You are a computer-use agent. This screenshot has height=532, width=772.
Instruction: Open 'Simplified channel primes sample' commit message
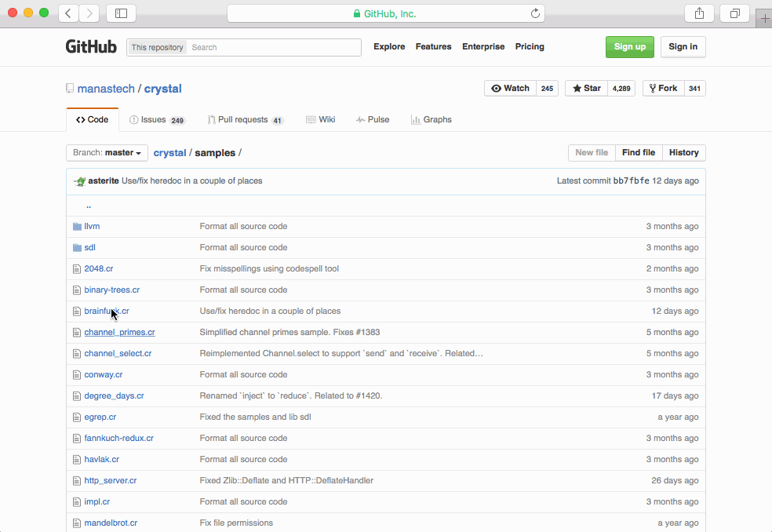coord(289,333)
